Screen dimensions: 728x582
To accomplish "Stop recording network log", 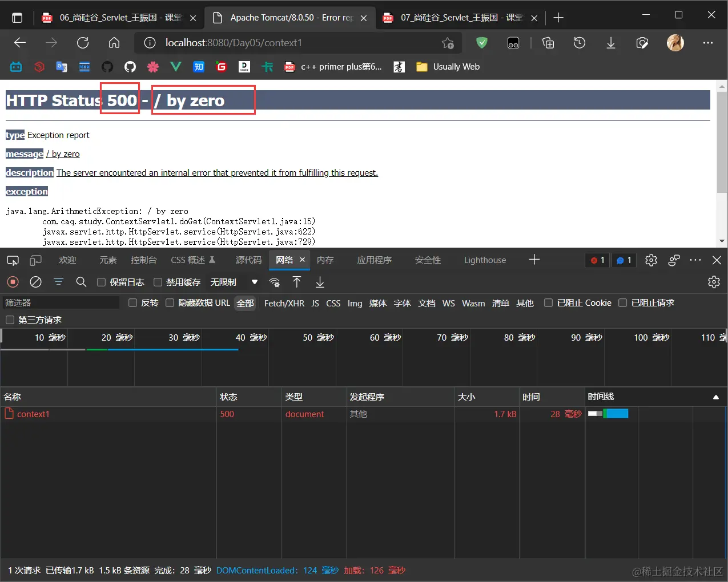I will (x=13, y=282).
